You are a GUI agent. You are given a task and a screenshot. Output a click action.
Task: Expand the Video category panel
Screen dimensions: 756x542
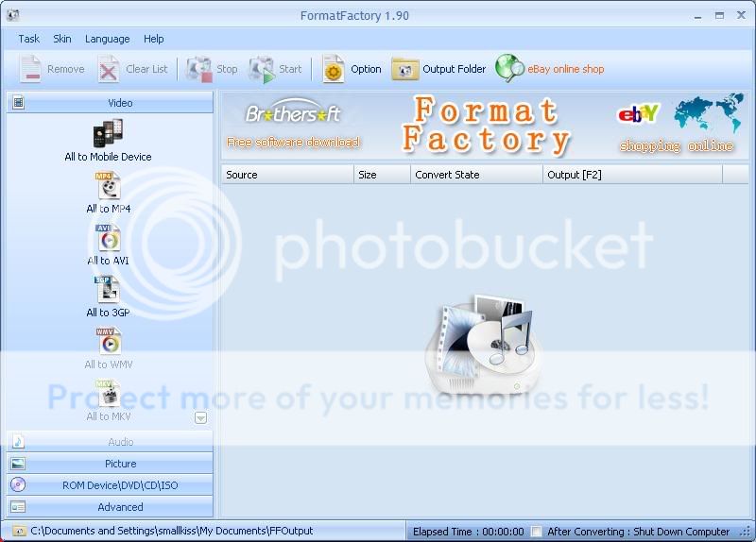click(110, 103)
